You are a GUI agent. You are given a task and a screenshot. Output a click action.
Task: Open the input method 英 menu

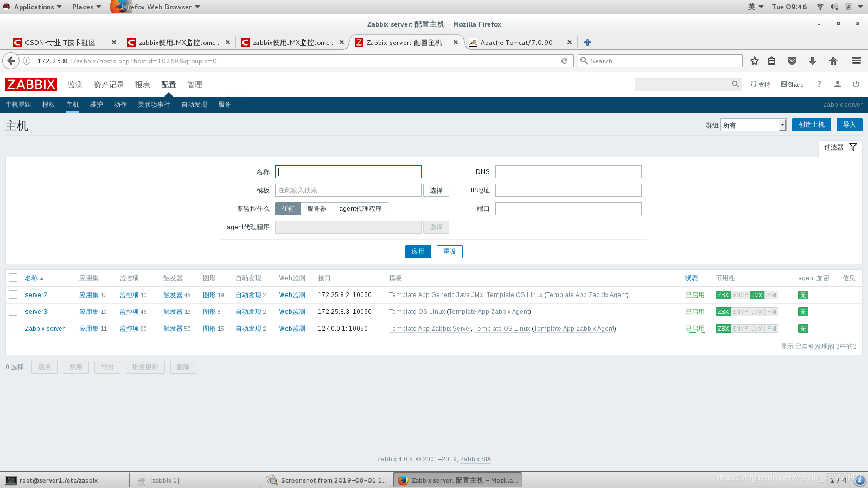[756, 7]
